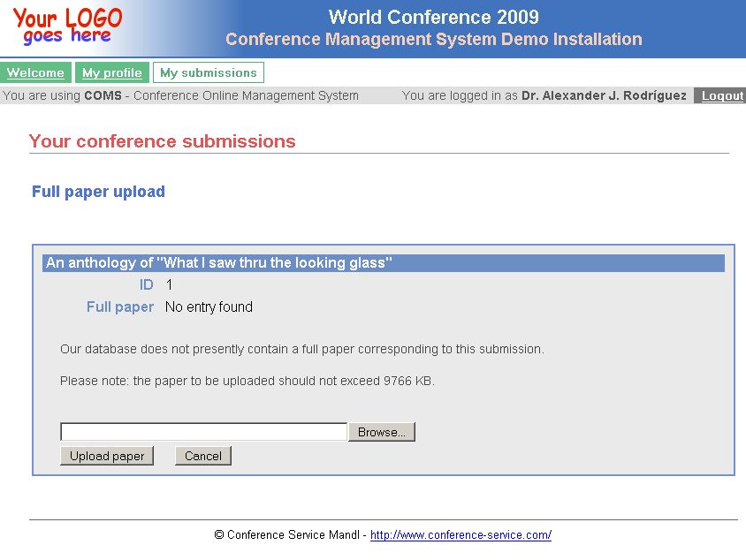The height and width of the screenshot is (560, 746).
Task: Click the 'World Conference 2009' header title
Action: tap(433, 17)
